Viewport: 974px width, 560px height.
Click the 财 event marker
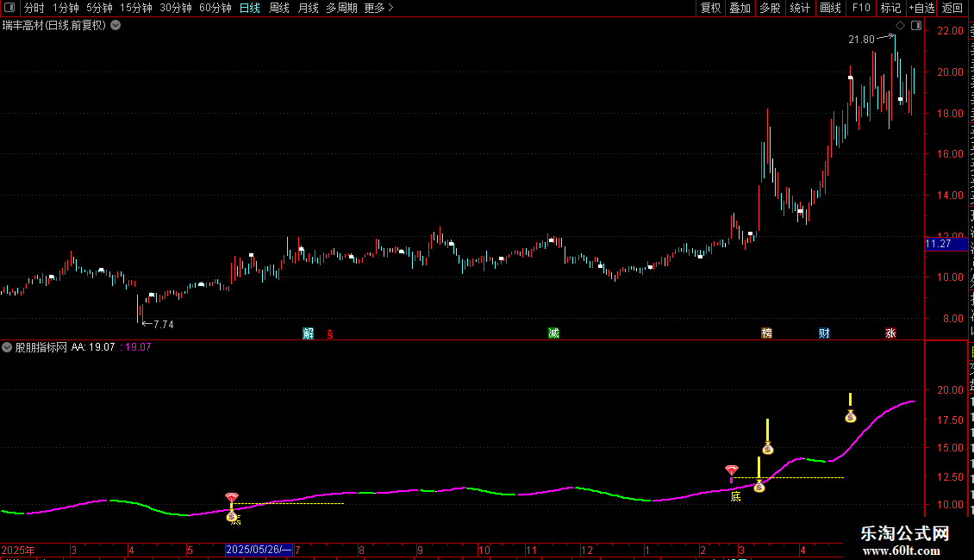point(824,333)
